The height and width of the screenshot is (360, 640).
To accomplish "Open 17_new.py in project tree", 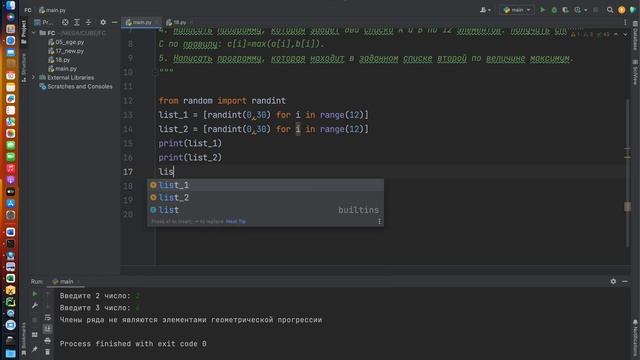I will point(66,51).
